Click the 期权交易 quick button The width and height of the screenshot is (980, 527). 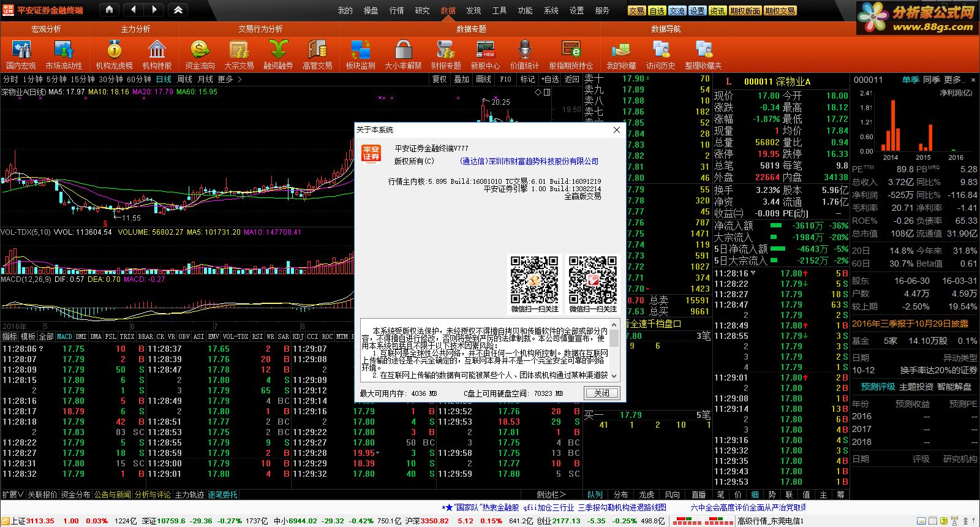(780, 10)
